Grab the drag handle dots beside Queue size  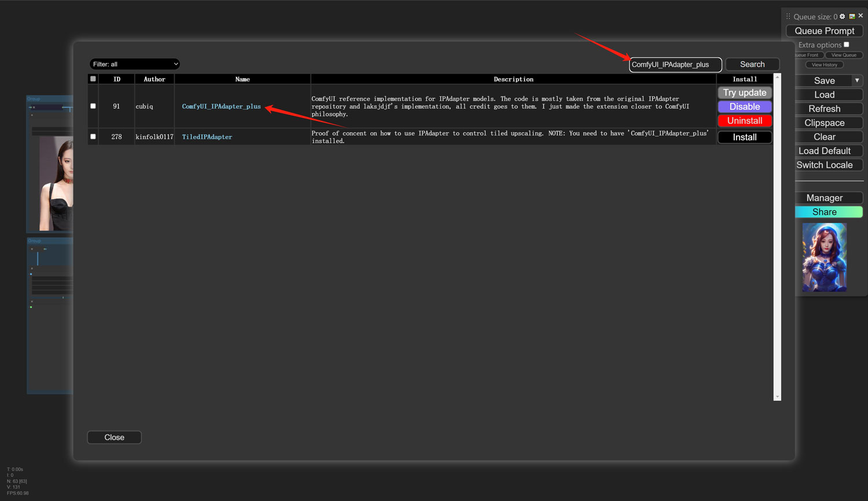point(788,17)
